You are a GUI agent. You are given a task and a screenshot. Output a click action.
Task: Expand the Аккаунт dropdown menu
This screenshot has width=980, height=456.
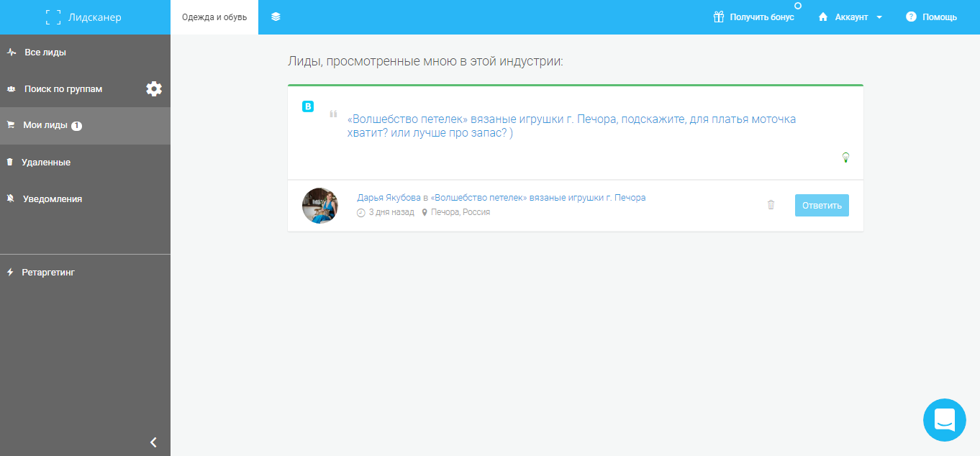[x=850, y=17]
